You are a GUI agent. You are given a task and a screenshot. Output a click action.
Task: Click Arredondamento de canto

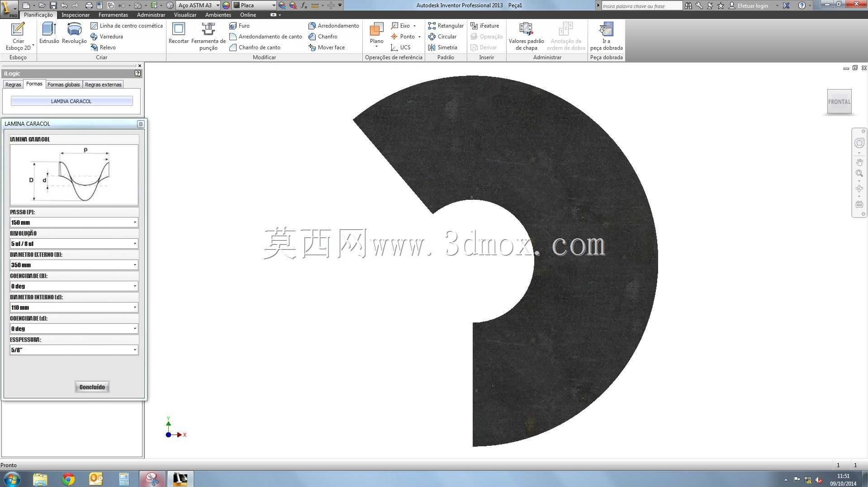(x=266, y=37)
